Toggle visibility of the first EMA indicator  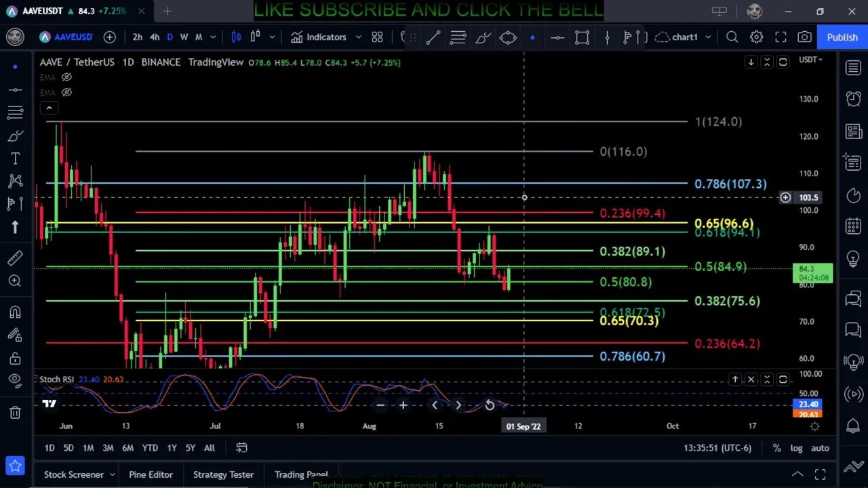(66, 77)
